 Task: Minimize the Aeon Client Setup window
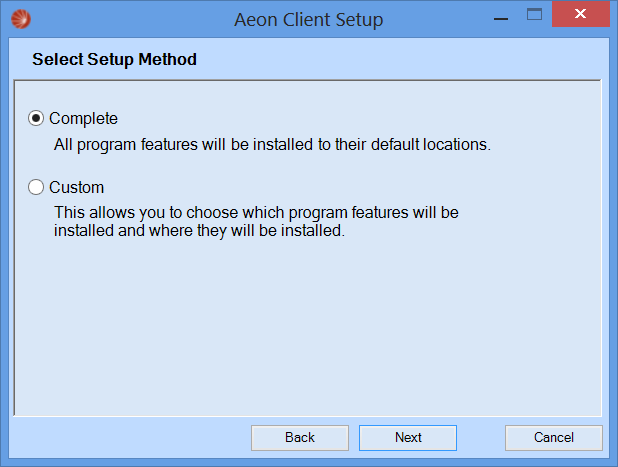tap(501, 16)
